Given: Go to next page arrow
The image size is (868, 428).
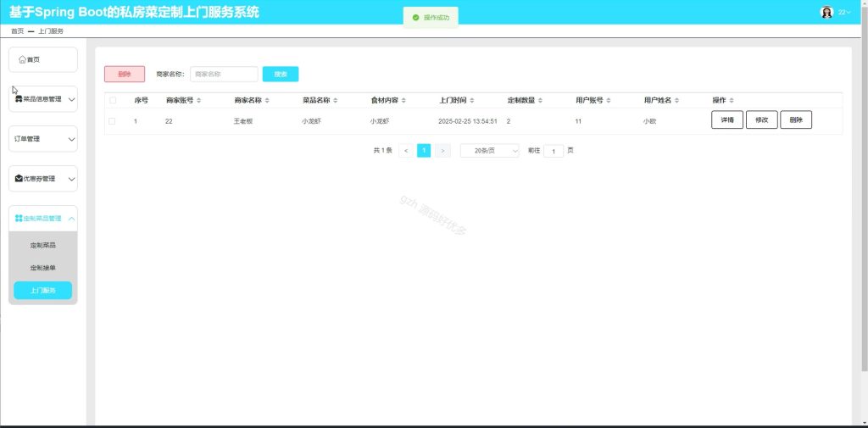Looking at the screenshot, I should click(x=442, y=151).
